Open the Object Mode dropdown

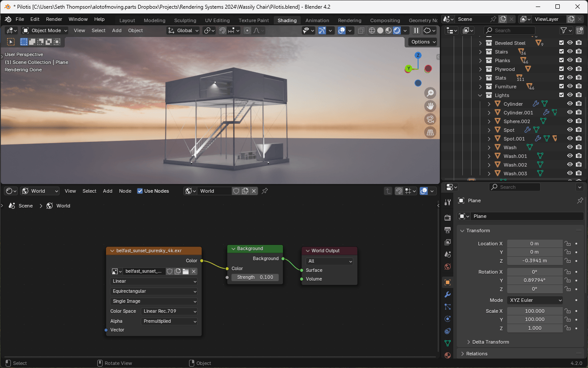(x=45, y=30)
